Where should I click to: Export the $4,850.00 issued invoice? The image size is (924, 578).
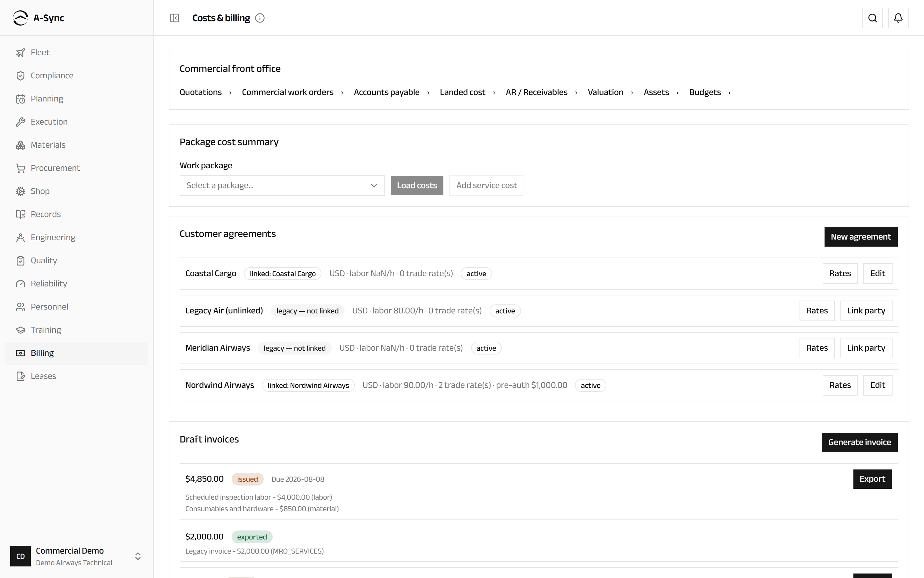872,479
